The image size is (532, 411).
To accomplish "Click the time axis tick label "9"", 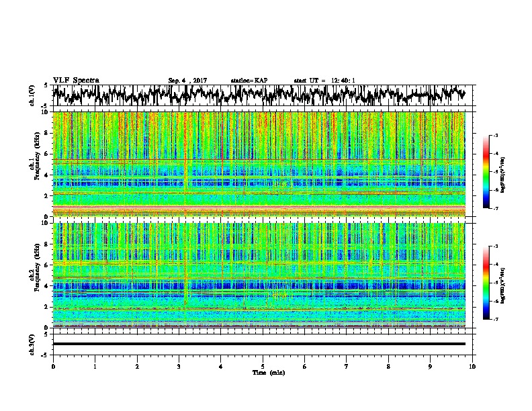I will click(430, 367).
